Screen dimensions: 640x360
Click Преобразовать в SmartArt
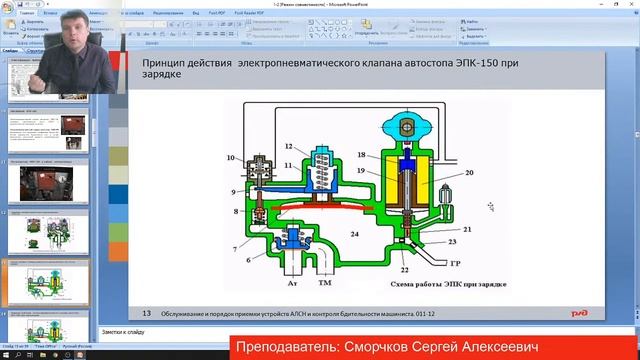[x=273, y=36]
